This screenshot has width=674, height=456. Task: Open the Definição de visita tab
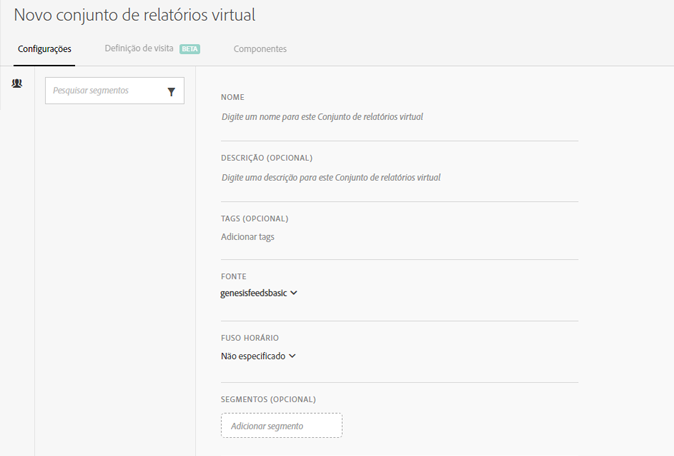click(139, 49)
